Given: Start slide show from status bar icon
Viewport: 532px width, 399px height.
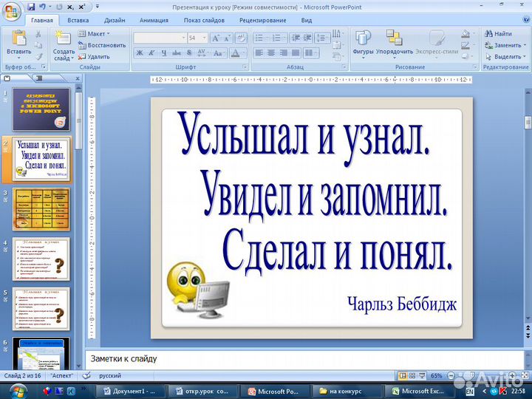Looking at the screenshot, I should click(422, 375).
